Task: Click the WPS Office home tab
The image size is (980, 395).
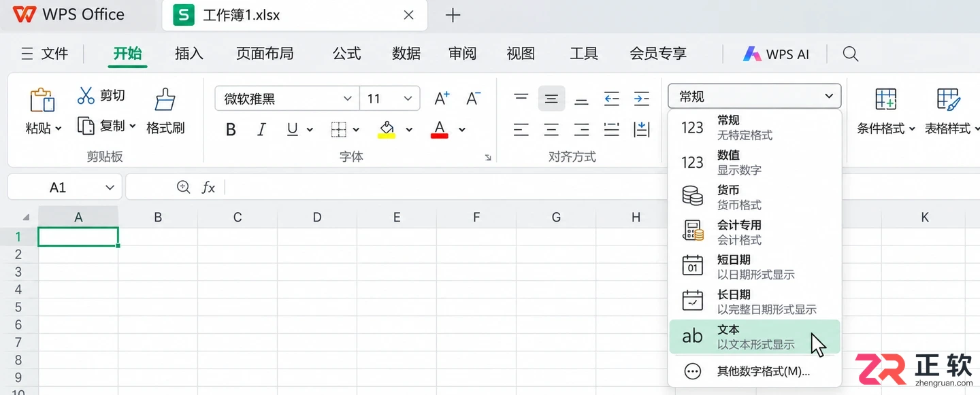Action: tap(69, 14)
